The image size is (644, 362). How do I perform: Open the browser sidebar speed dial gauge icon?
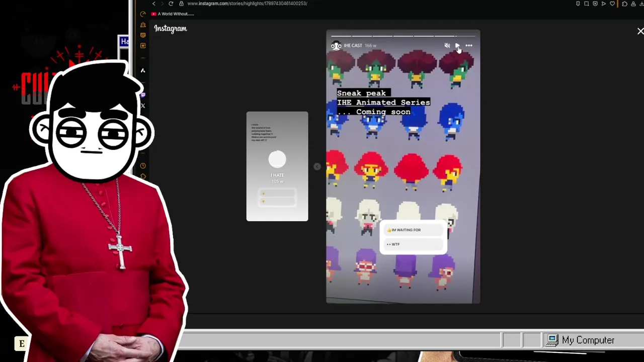tap(143, 14)
